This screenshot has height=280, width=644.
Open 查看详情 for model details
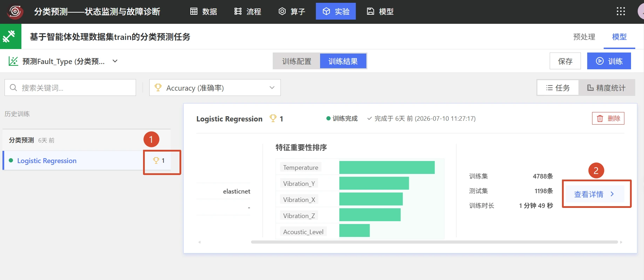(595, 194)
